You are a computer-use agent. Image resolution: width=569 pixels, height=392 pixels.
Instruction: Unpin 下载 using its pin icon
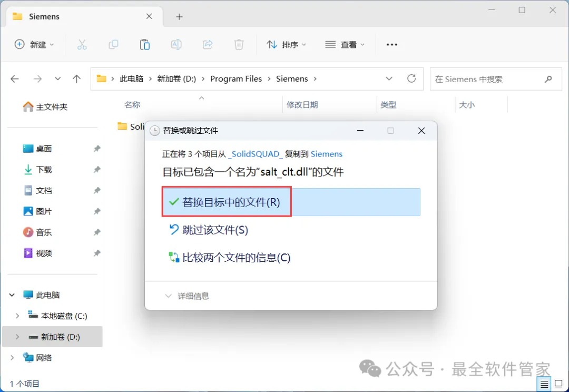97,170
